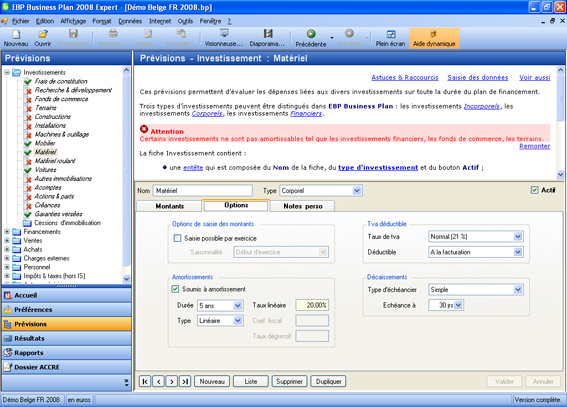Open amortissement Type Linéaire dropdown
Screen dimensions: 567x407
click(238, 321)
